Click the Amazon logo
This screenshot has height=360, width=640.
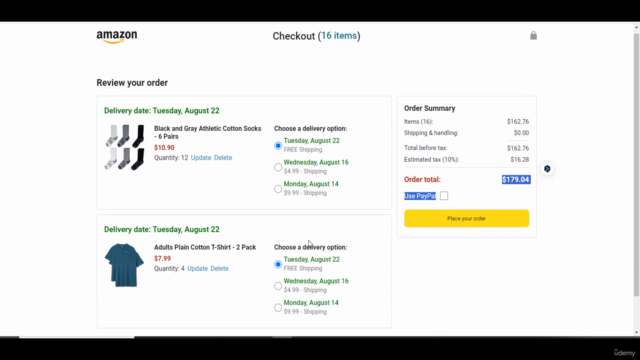(117, 37)
